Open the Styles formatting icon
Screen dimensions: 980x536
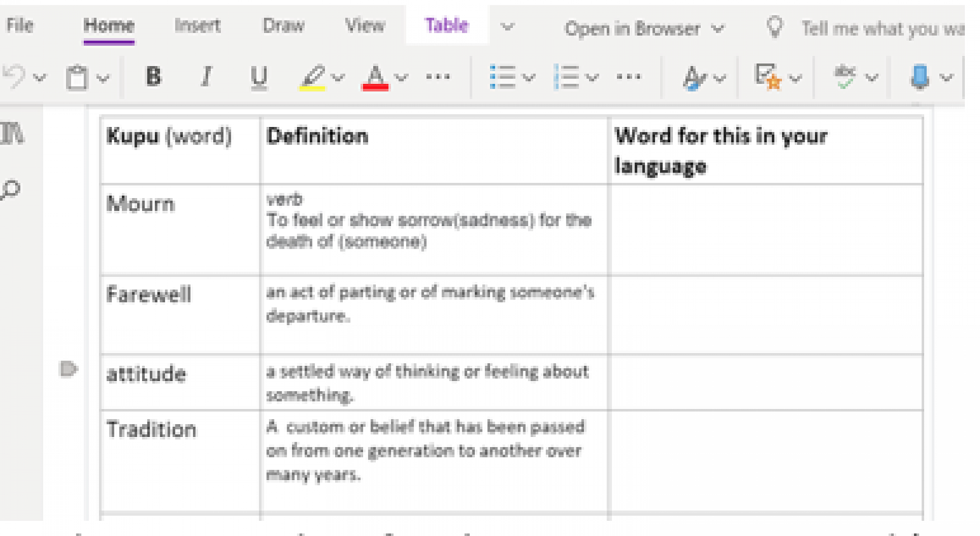click(694, 77)
